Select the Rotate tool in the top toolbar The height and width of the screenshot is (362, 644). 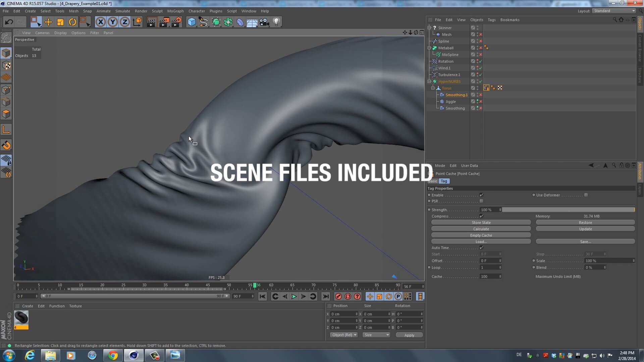72,22
